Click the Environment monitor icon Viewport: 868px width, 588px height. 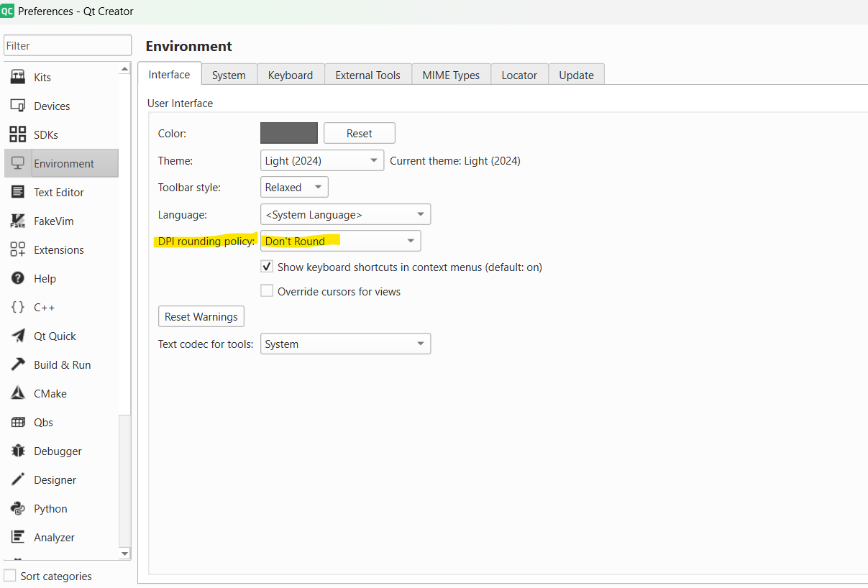pyautogui.click(x=18, y=163)
